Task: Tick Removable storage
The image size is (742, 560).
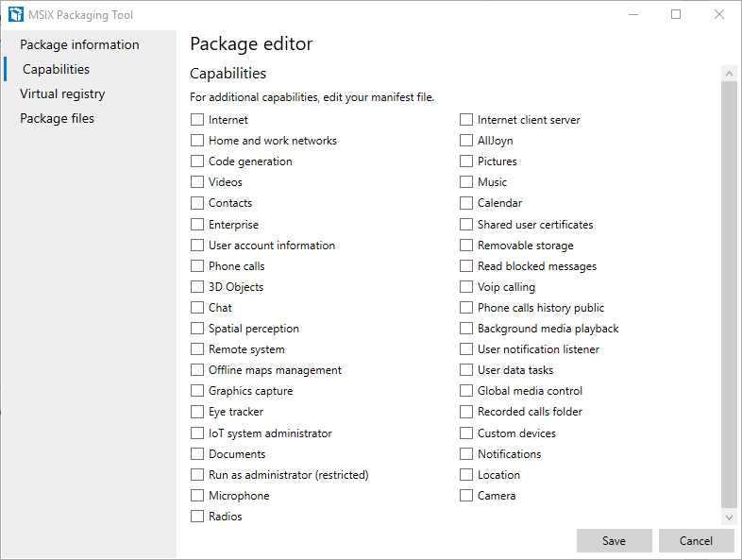Action: point(466,245)
